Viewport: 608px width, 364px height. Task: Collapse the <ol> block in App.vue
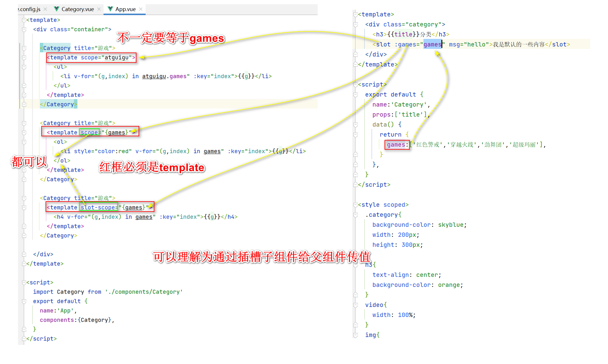(x=24, y=142)
